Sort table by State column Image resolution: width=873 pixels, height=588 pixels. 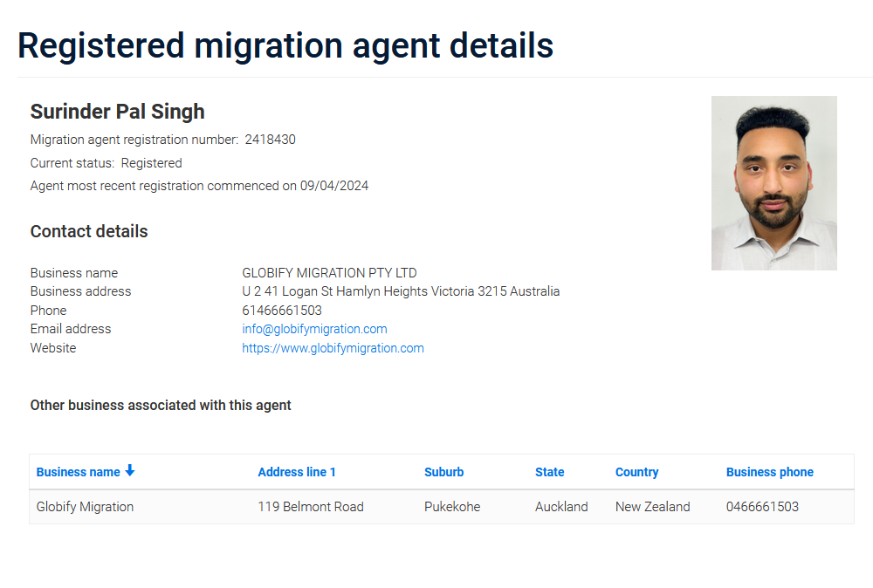click(549, 472)
